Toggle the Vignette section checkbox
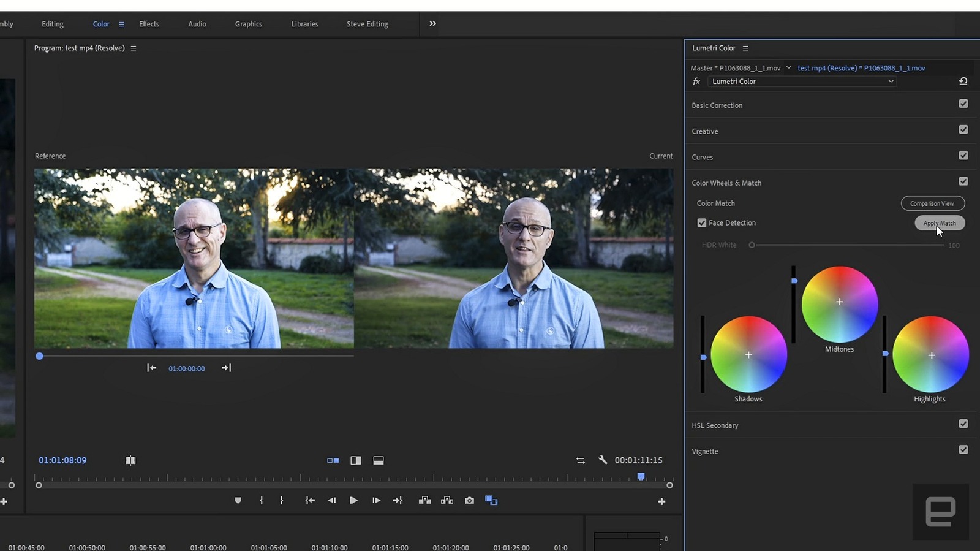The image size is (980, 551). pyautogui.click(x=963, y=450)
